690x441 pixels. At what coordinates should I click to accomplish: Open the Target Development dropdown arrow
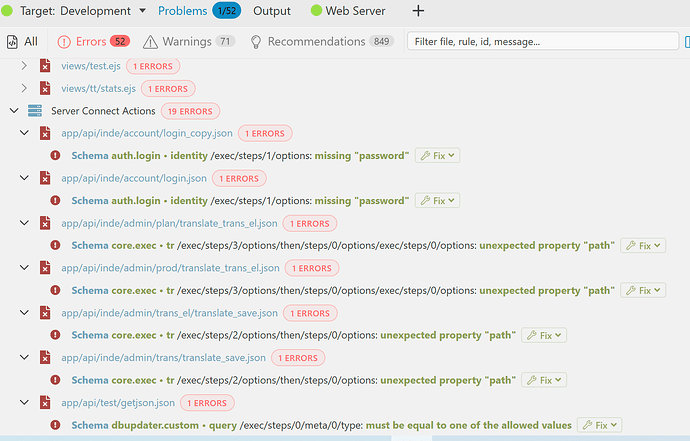click(x=143, y=11)
